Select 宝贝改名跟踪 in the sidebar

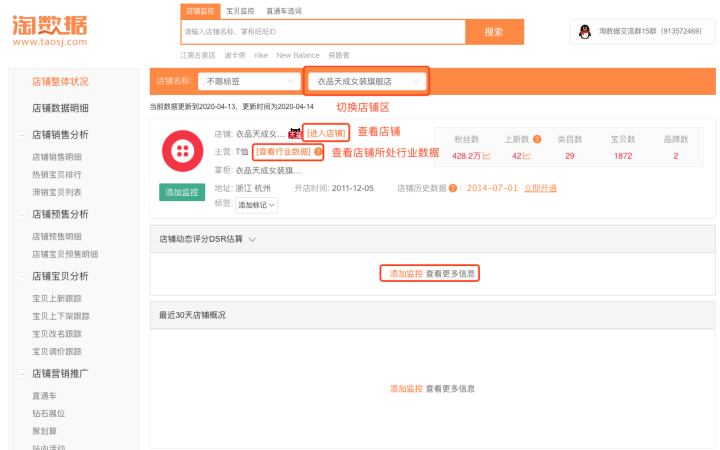coord(57,334)
